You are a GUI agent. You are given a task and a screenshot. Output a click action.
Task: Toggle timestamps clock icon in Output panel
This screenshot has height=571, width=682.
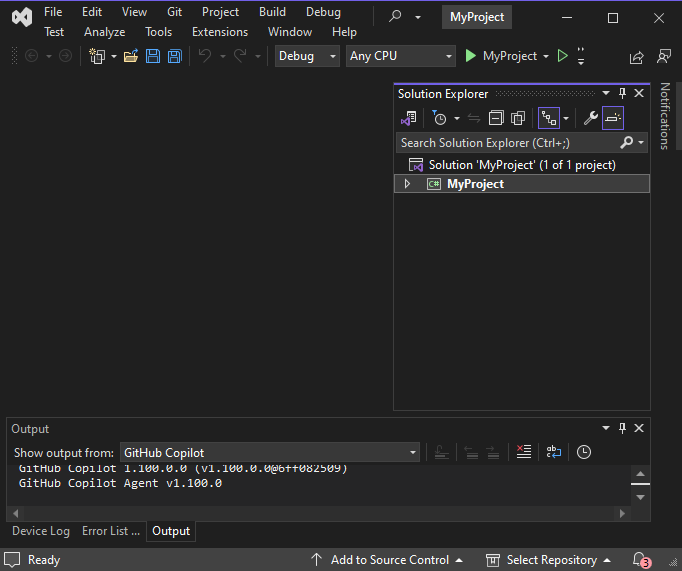[x=583, y=452]
